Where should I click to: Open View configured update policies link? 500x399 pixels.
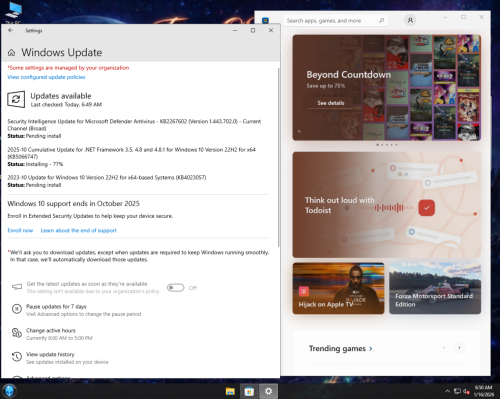click(x=46, y=77)
